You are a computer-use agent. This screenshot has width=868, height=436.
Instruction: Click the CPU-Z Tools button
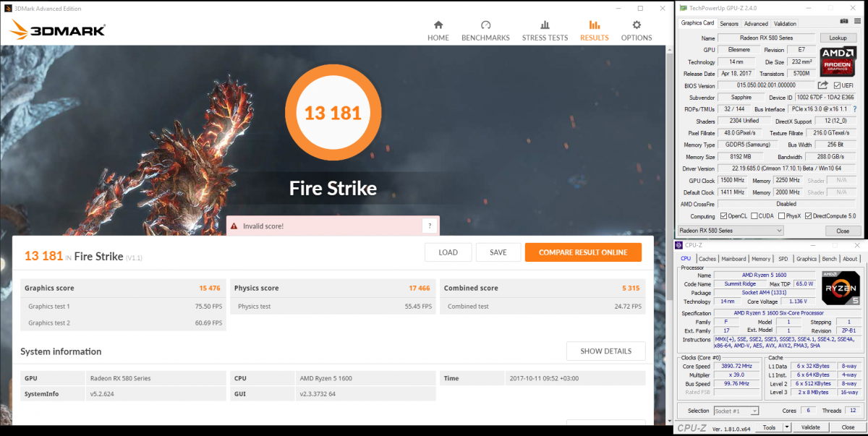769,427
